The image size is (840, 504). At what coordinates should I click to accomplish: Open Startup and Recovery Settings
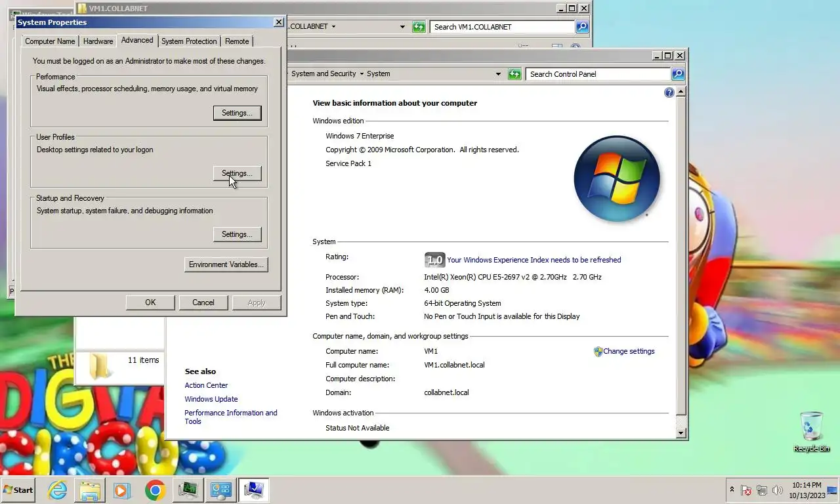(x=237, y=234)
